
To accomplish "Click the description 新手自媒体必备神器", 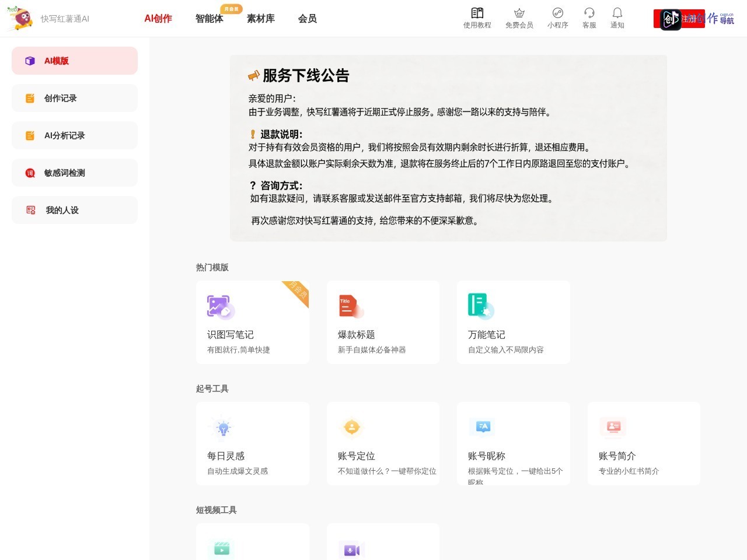I will tap(372, 350).
